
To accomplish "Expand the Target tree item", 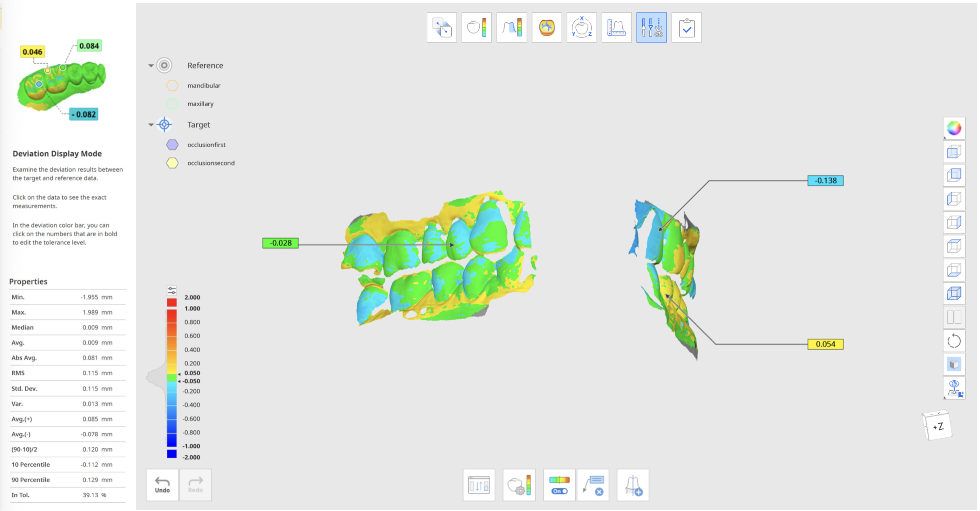I will point(150,124).
